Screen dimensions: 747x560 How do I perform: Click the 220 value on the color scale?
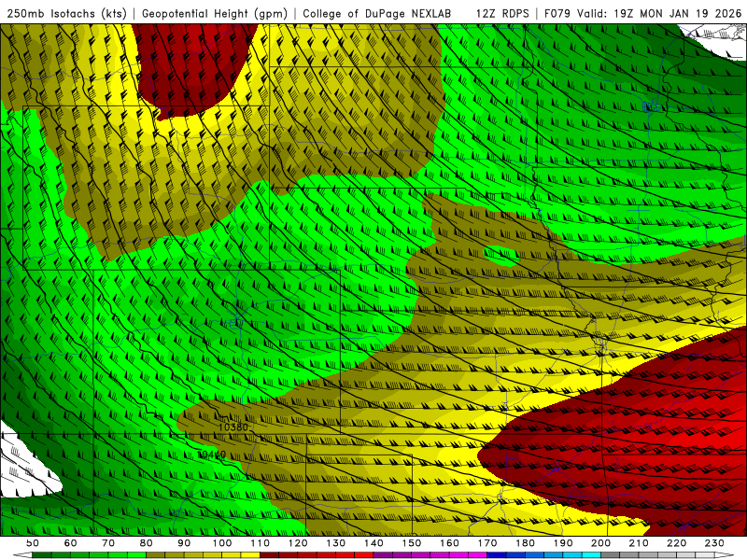[x=676, y=543]
